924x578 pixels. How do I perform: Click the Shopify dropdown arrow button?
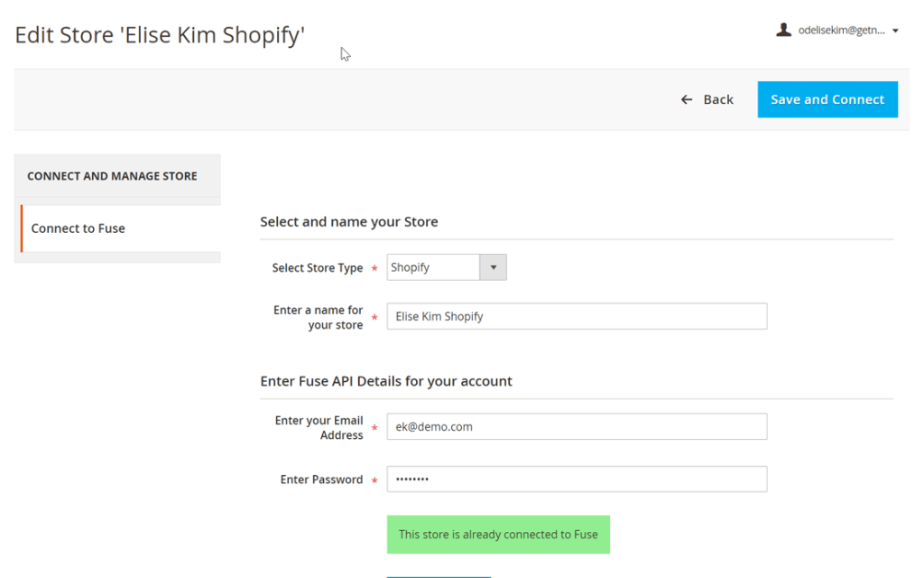click(x=494, y=267)
